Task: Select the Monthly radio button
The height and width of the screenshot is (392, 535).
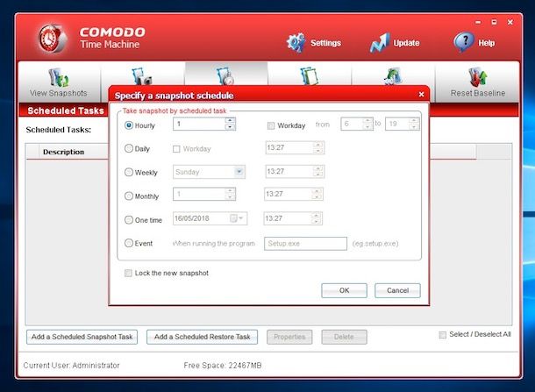Action: coord(129,196)
